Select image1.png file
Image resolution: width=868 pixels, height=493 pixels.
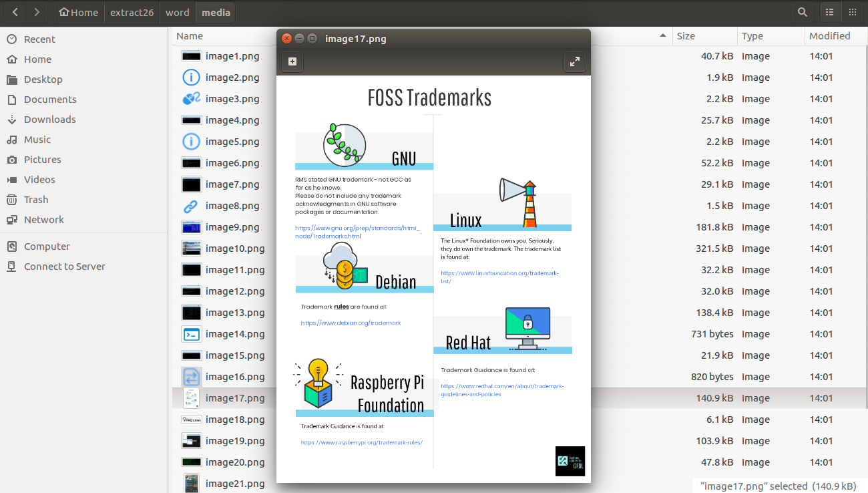tap(232, 56)
